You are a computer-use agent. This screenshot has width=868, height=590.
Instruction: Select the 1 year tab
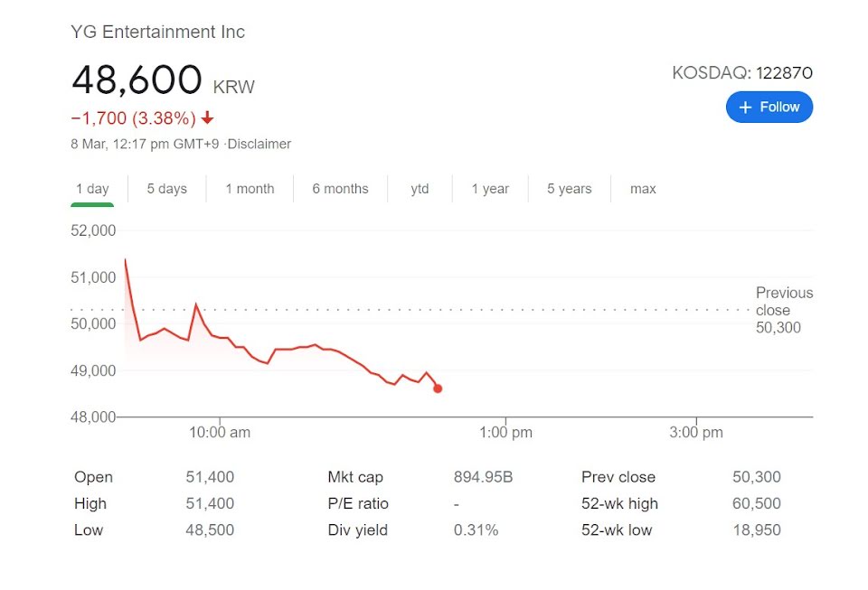point(490,189)
